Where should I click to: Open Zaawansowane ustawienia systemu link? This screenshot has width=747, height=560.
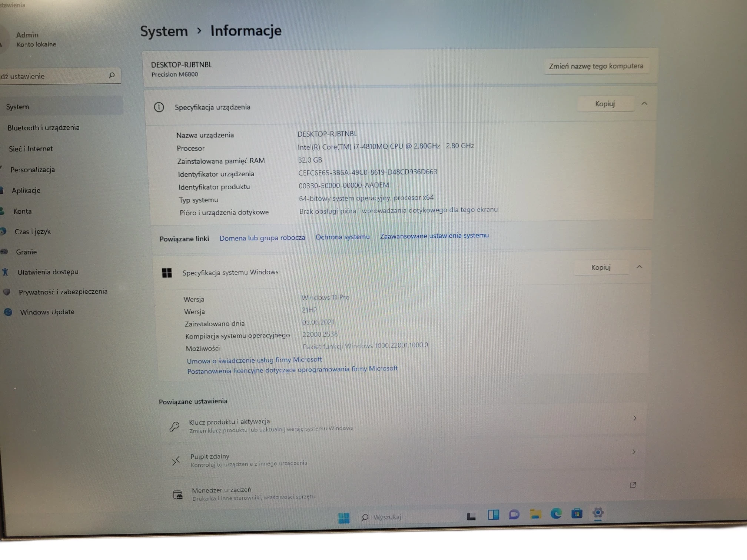pyautogui.click(x=434, y=235)
